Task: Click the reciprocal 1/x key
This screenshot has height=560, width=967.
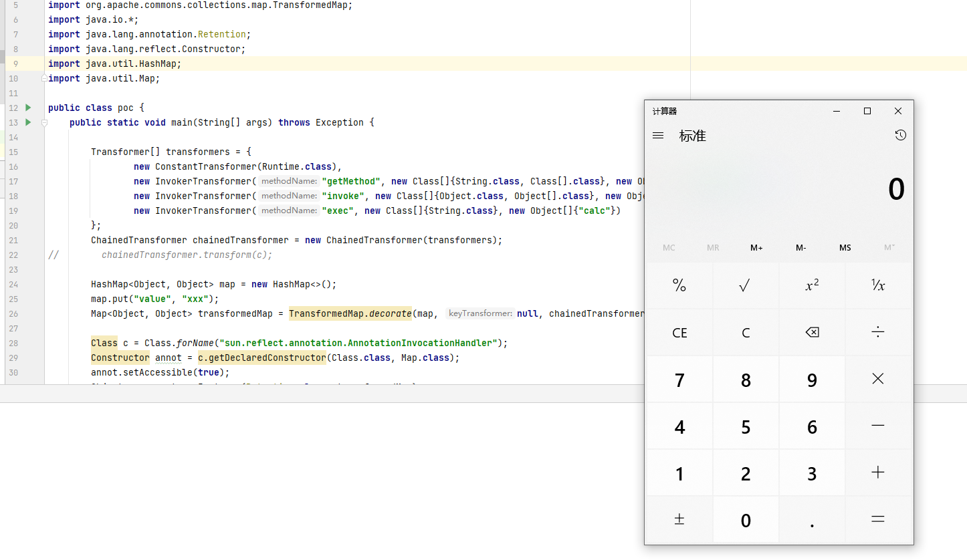Action: point(878,285)
